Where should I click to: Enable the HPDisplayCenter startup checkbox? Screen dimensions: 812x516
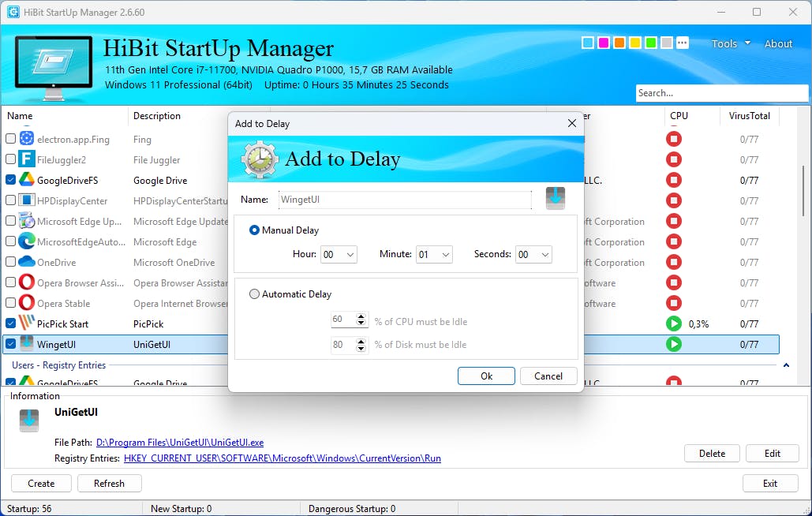tap(10, 200)
